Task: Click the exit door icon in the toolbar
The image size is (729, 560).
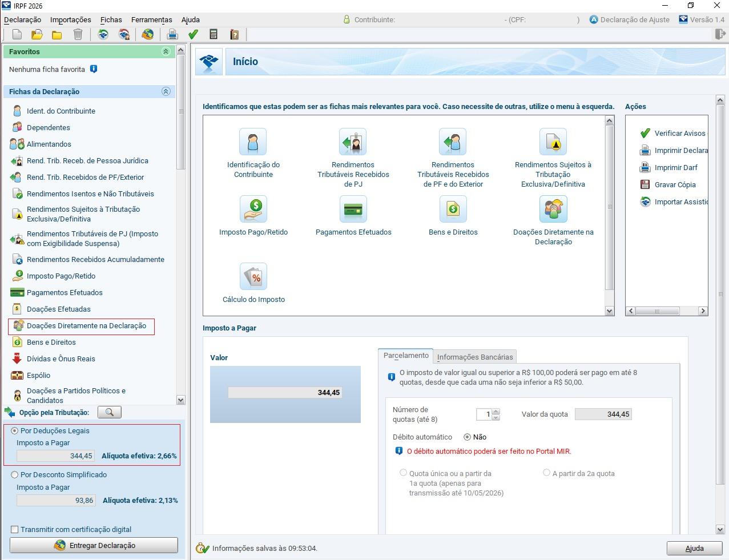Action: coord(720,34)
